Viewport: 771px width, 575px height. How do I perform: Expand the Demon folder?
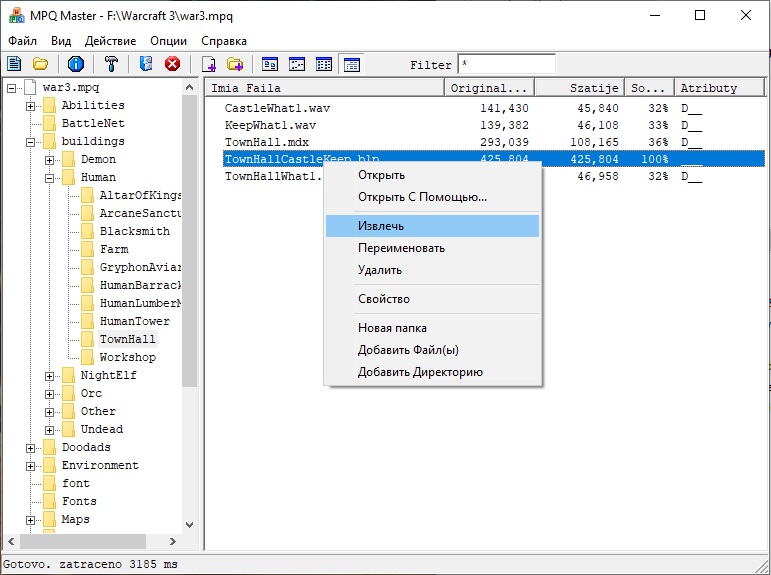49,160
